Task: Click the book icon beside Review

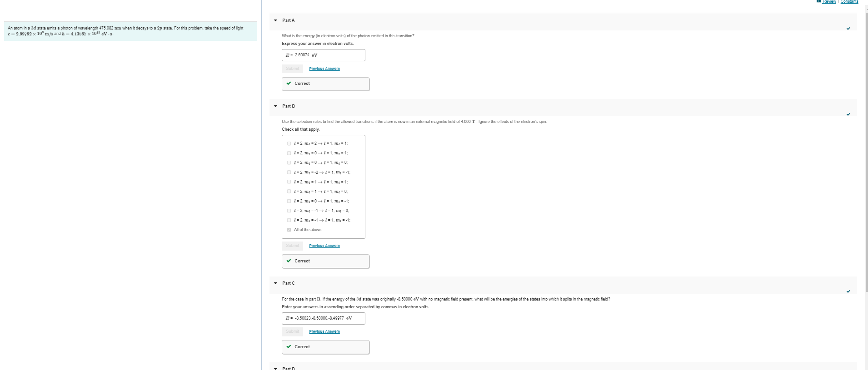Action: [818, 1]
